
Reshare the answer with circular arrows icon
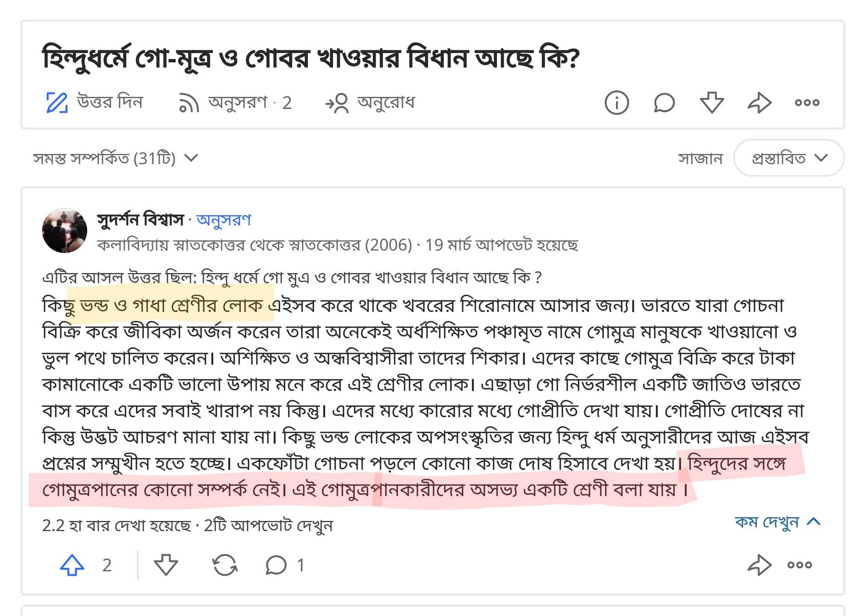[x=225, y=565]
